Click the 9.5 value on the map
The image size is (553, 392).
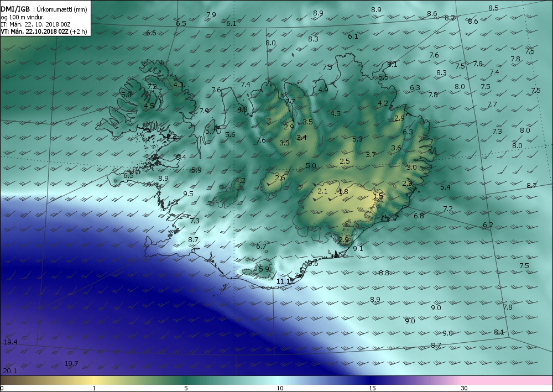point(189,194)
